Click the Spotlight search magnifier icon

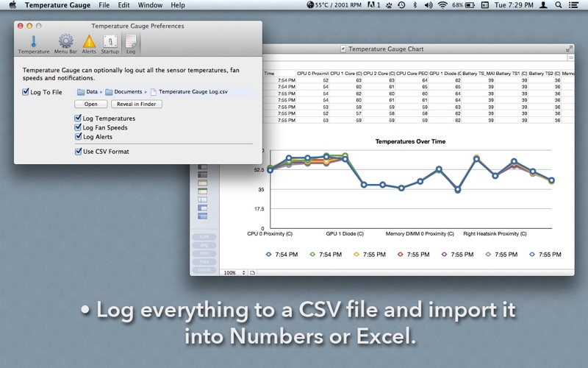(560, 5)
